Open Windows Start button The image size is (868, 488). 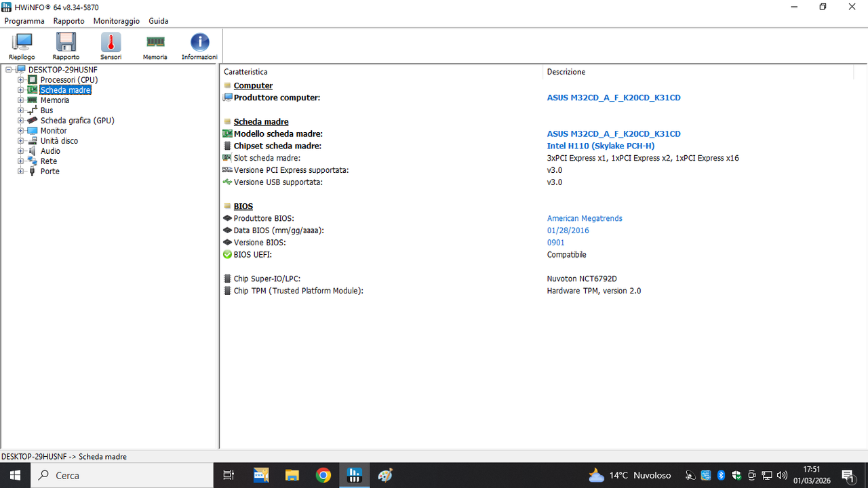[x=15, y=476]
